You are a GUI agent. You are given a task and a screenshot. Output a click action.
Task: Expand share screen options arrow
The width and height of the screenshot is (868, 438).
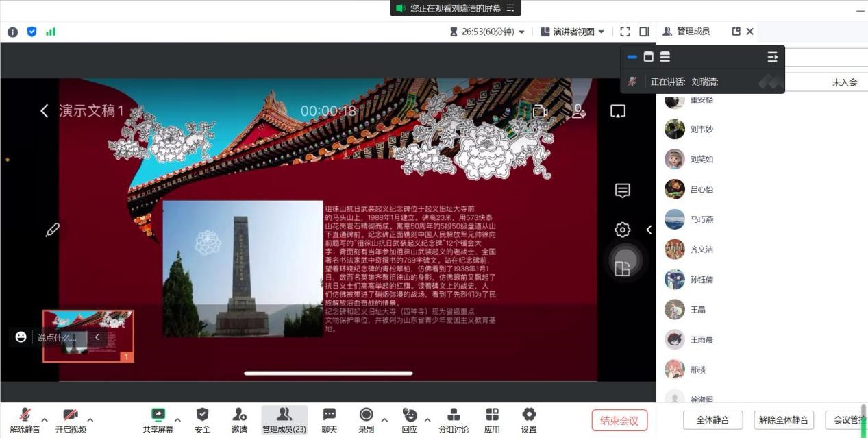click(178, 419)
